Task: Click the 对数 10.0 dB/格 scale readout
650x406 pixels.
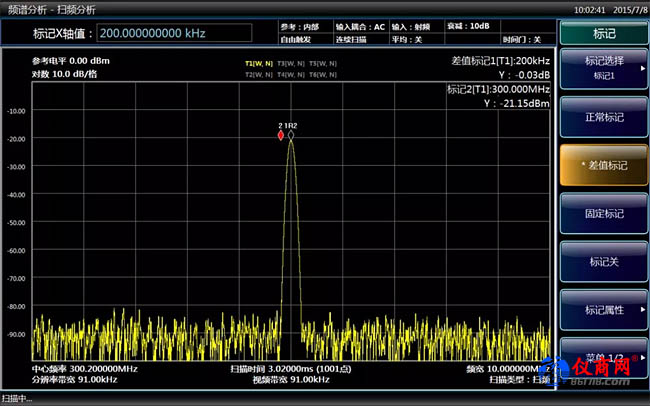Action: [64, 74]
